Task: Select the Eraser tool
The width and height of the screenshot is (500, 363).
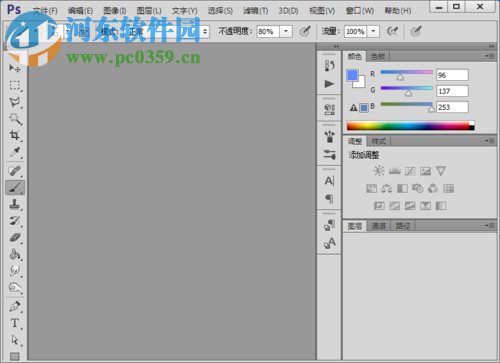Action: coord(15,238)
